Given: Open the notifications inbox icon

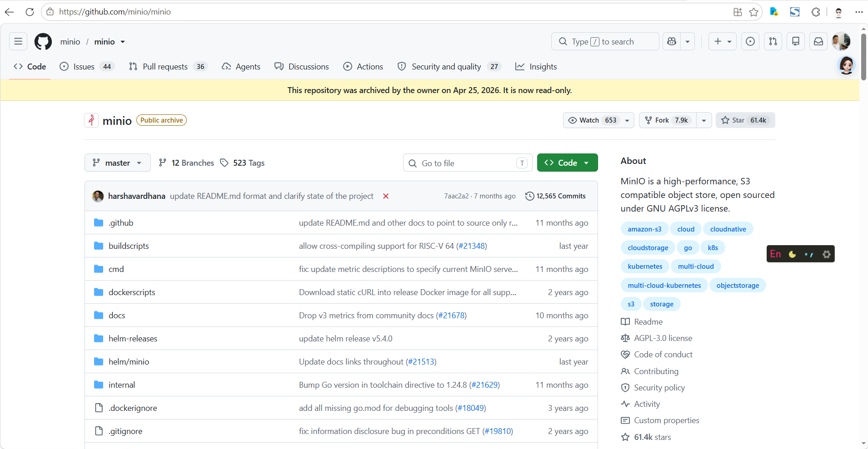Looking at the screenshot, I should [x=818, y=42].
